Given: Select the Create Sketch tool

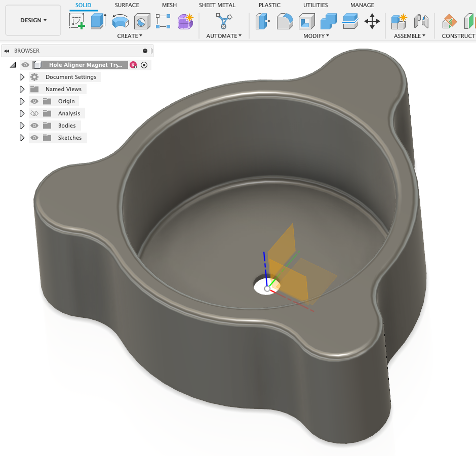Looking at the screenshot, I should click(x=77, y=21).
